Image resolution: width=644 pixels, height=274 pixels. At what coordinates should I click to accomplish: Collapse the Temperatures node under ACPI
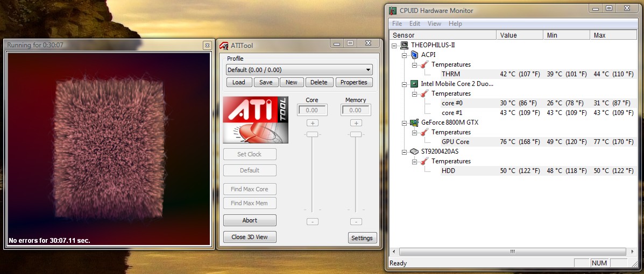click(x=415, y=65)
